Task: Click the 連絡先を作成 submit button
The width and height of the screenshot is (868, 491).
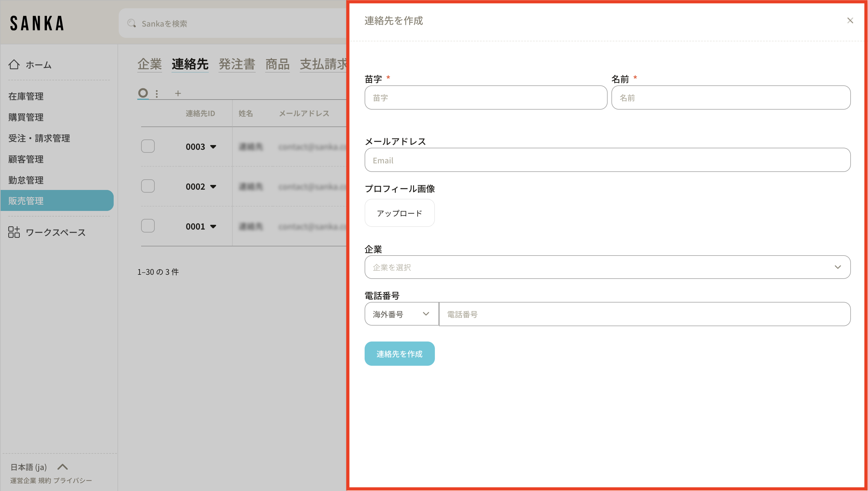Action: coord(399,353)
